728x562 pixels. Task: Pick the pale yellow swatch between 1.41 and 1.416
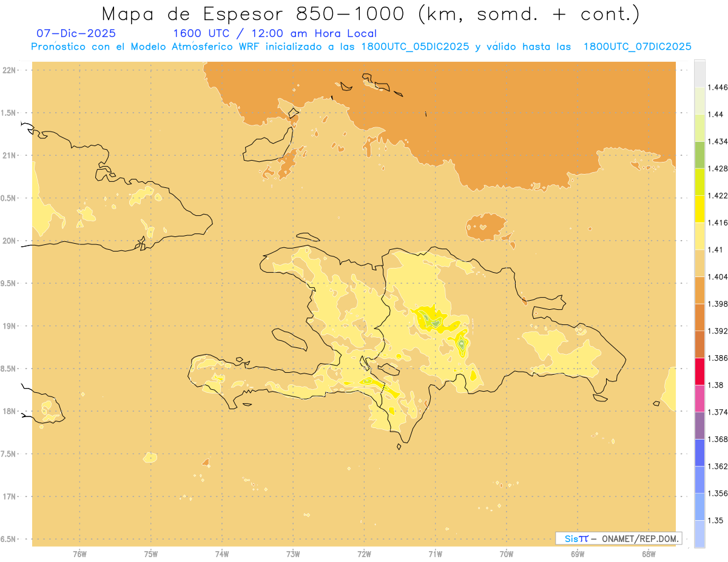(x=699, y=236)
